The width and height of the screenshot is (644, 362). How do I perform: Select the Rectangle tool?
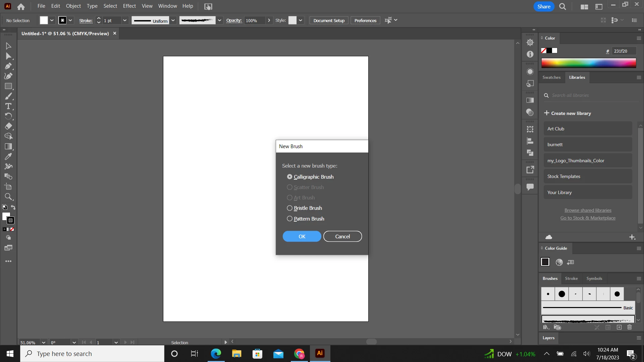pyautogui.click(x=8, y=86)
